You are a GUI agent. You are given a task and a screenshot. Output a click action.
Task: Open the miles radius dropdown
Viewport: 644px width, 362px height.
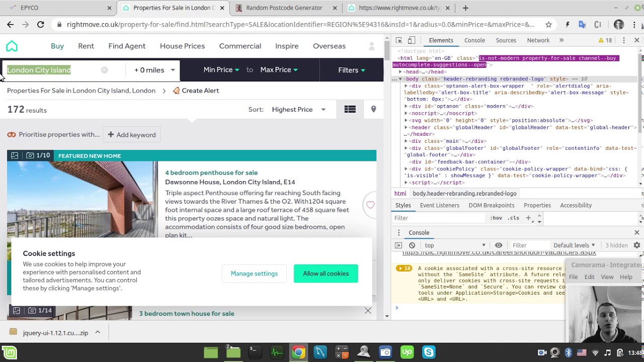(154, 70)
